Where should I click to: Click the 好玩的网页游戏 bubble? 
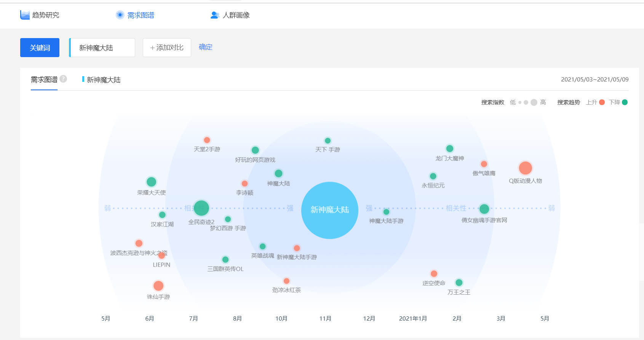point(255,150)
